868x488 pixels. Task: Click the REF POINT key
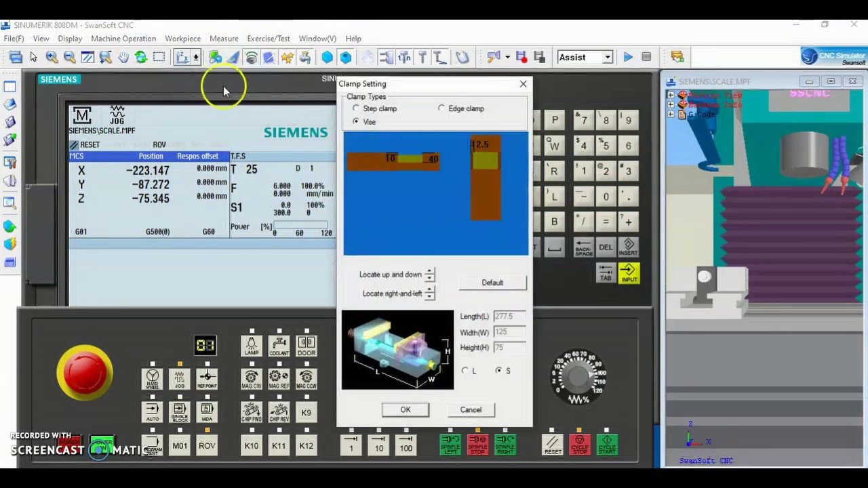(x=207, y=379)
